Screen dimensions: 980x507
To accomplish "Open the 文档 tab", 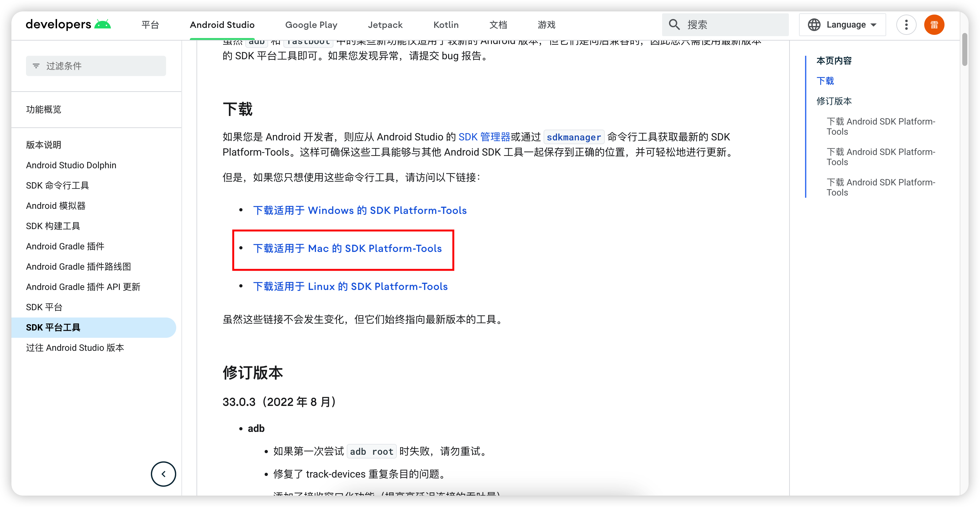I will (498, 25).
